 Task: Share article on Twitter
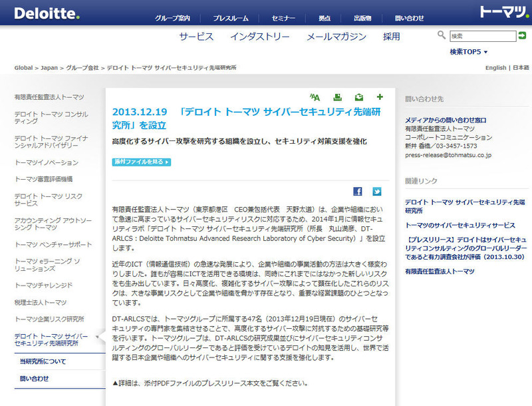point(377,192)
